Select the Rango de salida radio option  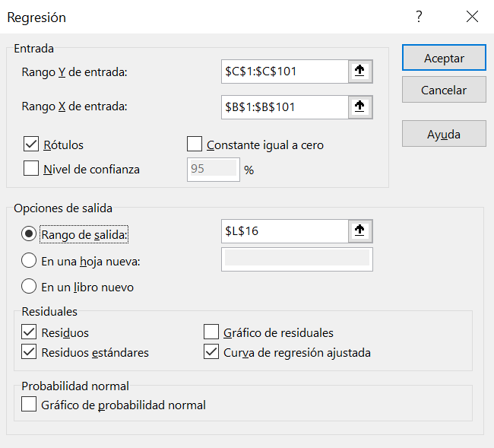30,234
